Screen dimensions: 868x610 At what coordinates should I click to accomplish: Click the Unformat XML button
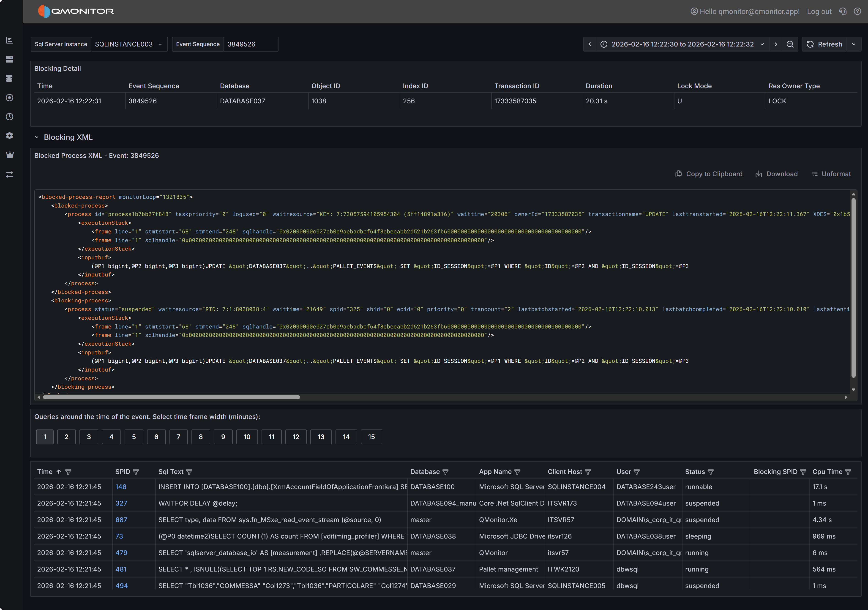(x=831, y=174)
